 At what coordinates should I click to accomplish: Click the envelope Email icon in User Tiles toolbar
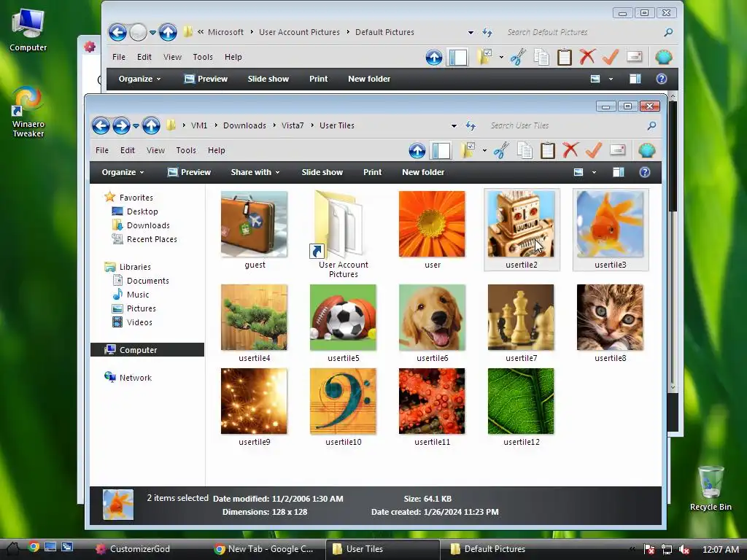tap(617, 150)
